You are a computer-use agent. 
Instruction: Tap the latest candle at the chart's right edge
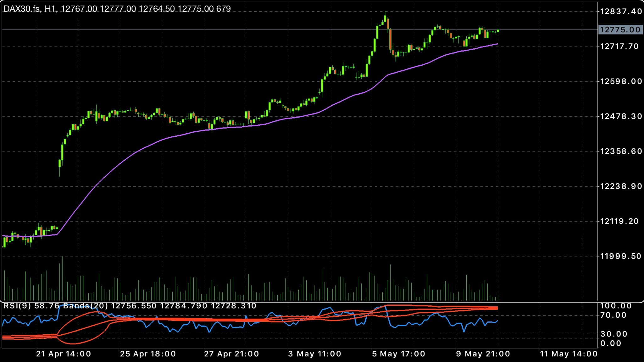[x=498, y=31]
